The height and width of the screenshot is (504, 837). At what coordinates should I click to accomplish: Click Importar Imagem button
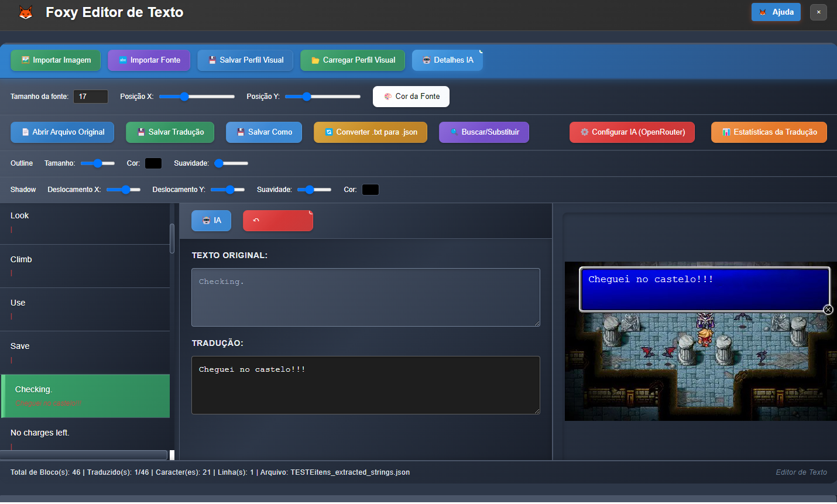point(56,60)
